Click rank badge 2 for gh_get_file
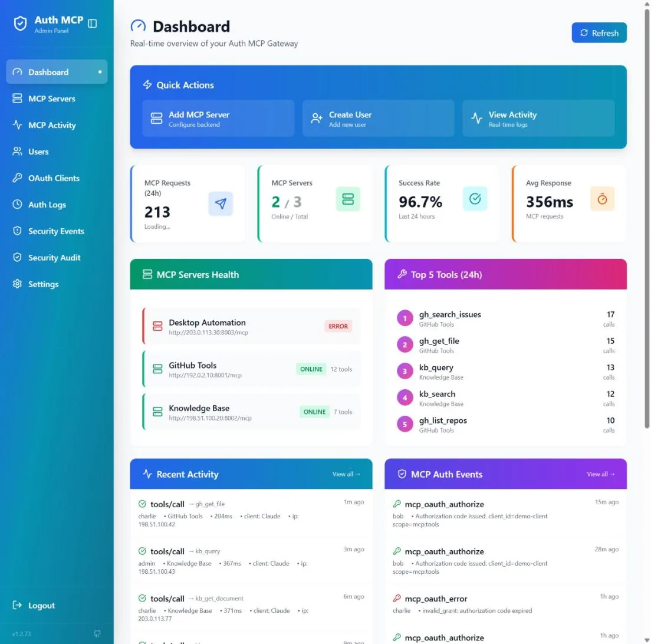This screenshot has width=651, height=644. click(x=405, y=344)
